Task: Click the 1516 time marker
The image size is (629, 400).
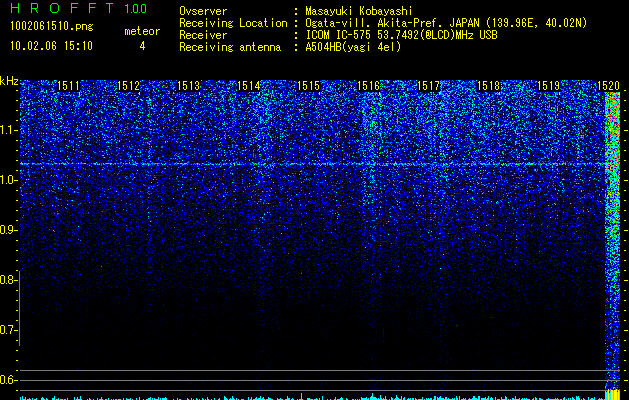Action: 368,86
